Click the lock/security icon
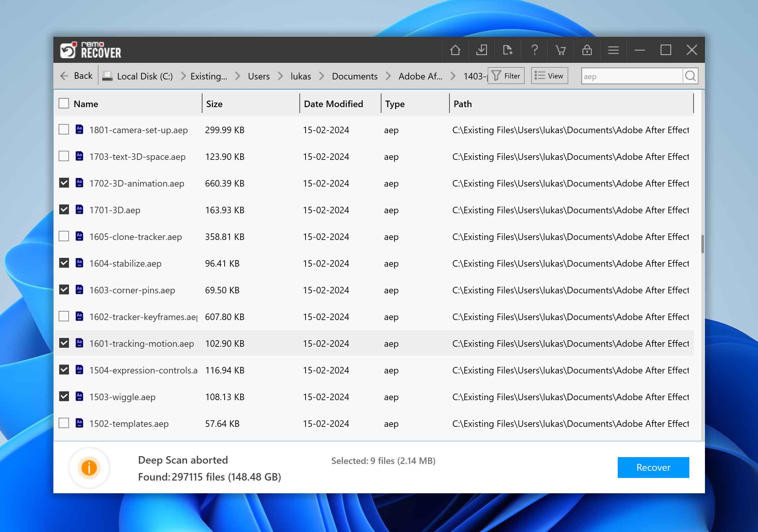The width and height of the screenshot is (758, 532). coord(587,50)
